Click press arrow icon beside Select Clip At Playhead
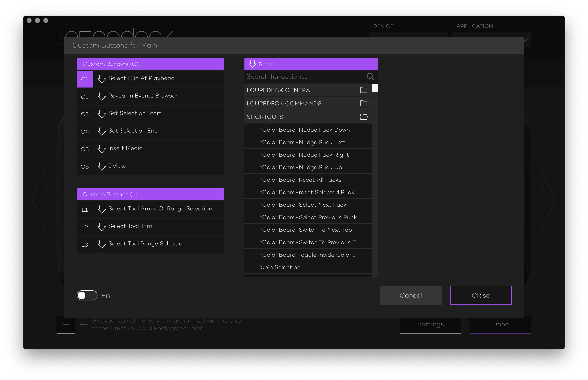588x380 pixels. (x=102, y=79)
